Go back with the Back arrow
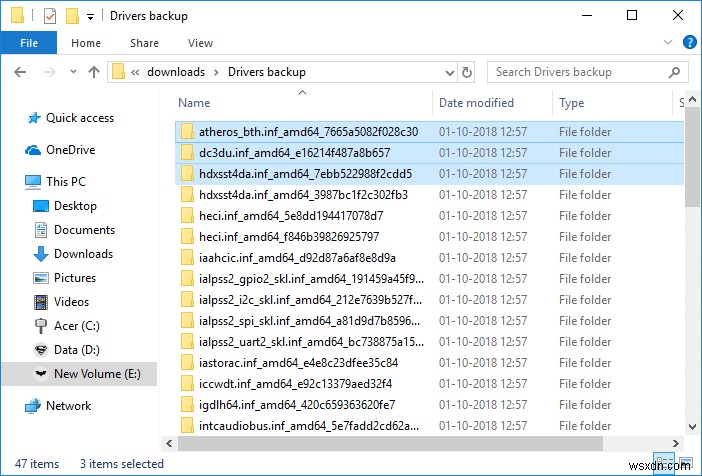Image resolution: width=702 pixels, height=476 pixels. pos(20,72)
